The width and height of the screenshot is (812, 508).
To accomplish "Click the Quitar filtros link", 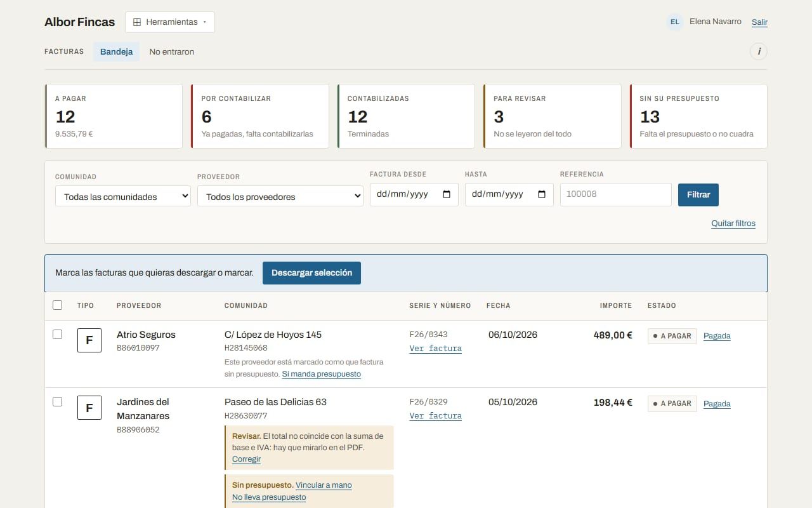I will click(x=733, y=224).
